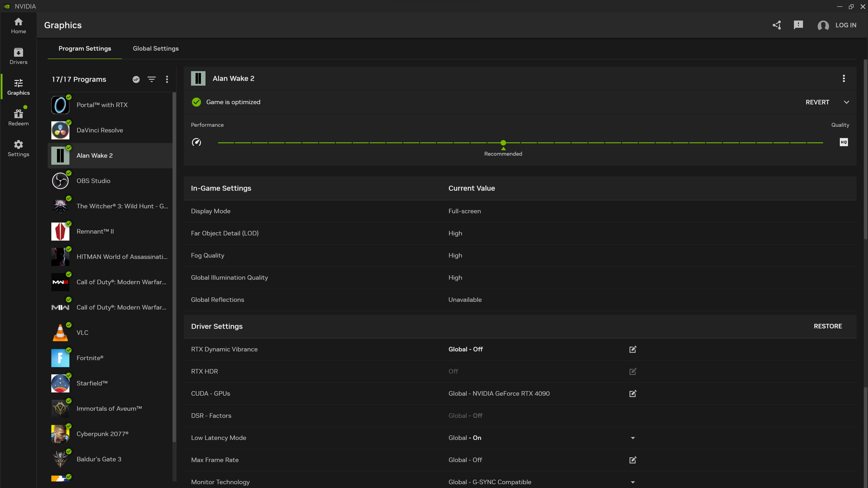Screen dimensions: 868x488
Task: Switch to Global Settings tab
Action: (x=156, y=48)
